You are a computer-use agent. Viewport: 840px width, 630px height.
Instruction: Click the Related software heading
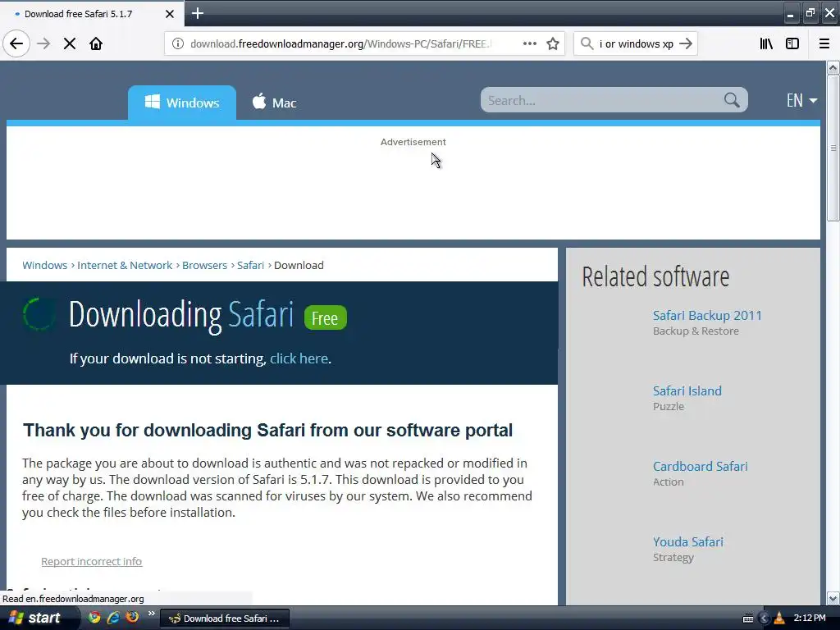(x=655, y=276)
